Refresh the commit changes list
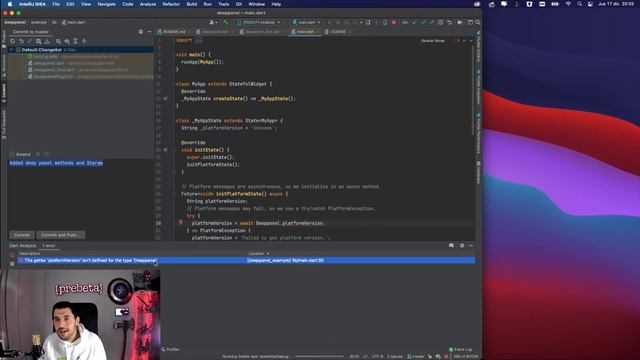640x360 pixels. tap(13, 41)
